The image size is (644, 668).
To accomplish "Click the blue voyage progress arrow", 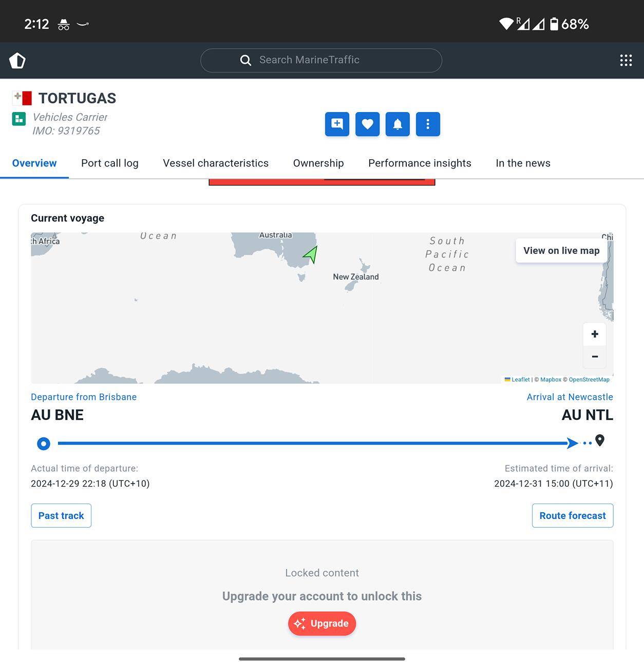I will click(572, 443).
